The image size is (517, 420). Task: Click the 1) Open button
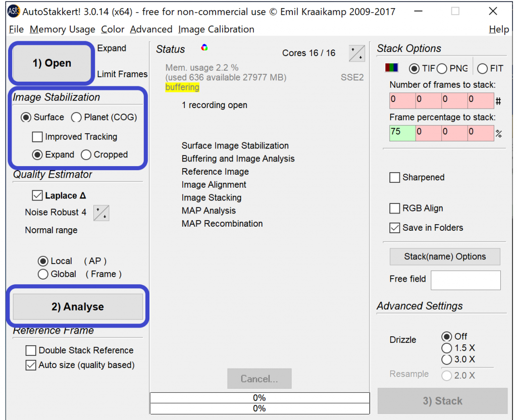[x=52, y=63]
